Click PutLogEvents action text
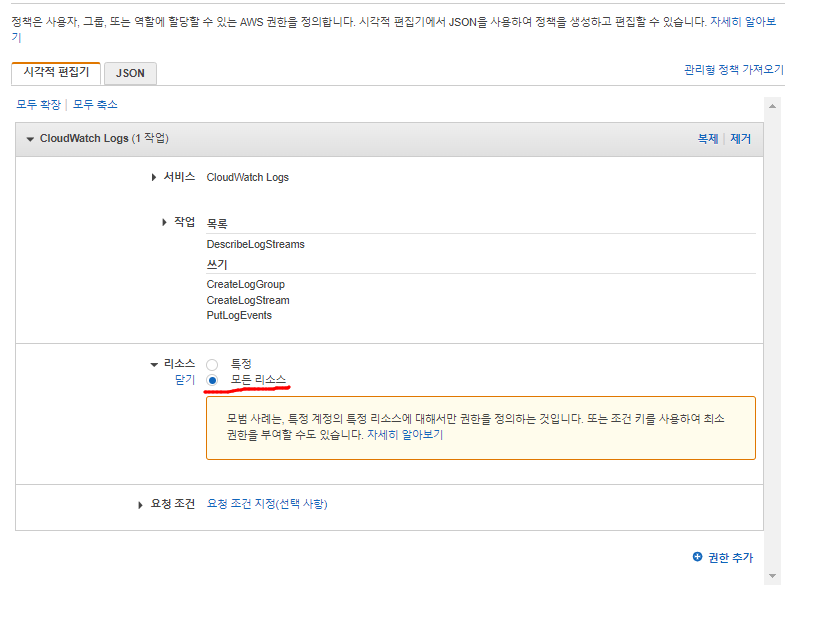 [239, 315]
